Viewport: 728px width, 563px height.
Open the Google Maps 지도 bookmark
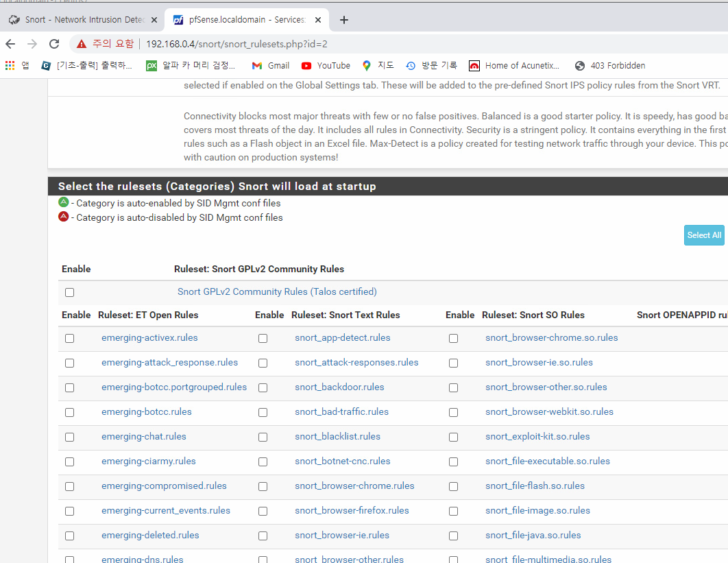378,66
